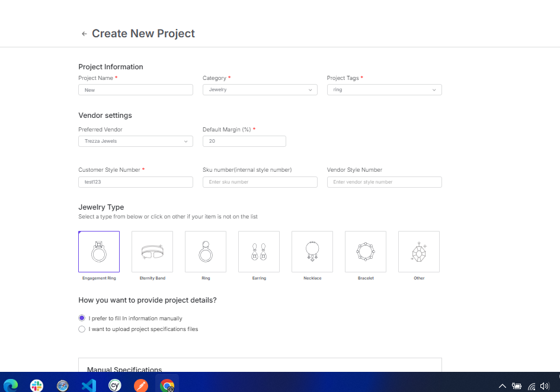Choose 'upload project specifications files' option
Viewport: 560px width, 392px height.
pos(82,329)
